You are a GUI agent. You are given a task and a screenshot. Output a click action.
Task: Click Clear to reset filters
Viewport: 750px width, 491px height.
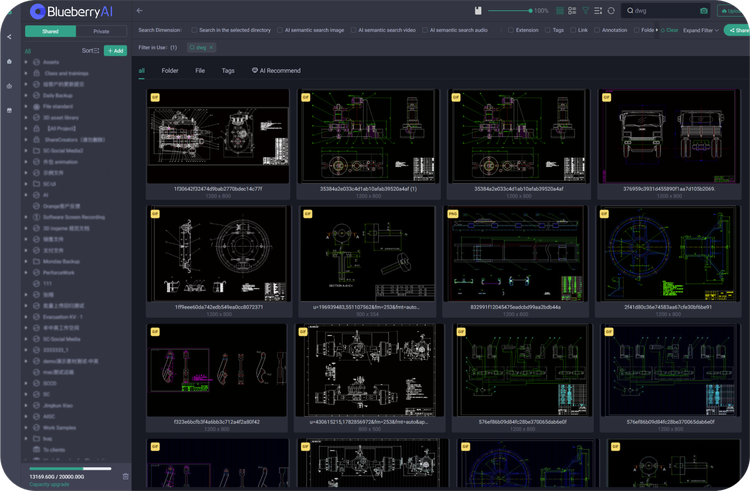point(669,30)
